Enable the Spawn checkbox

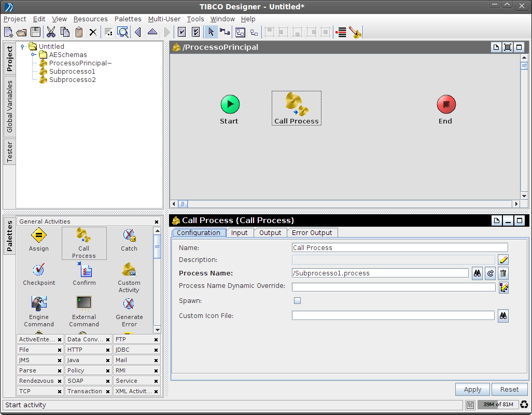[297, 300]
